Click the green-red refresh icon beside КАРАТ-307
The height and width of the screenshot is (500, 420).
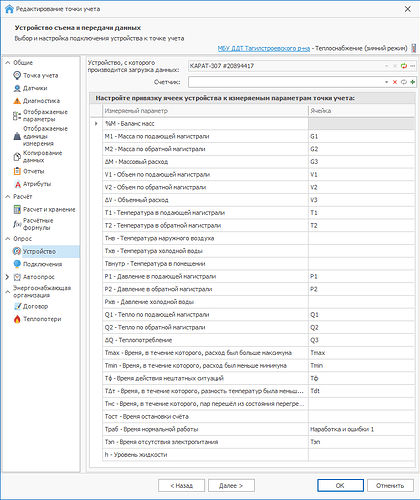click(x=404, y=66)
